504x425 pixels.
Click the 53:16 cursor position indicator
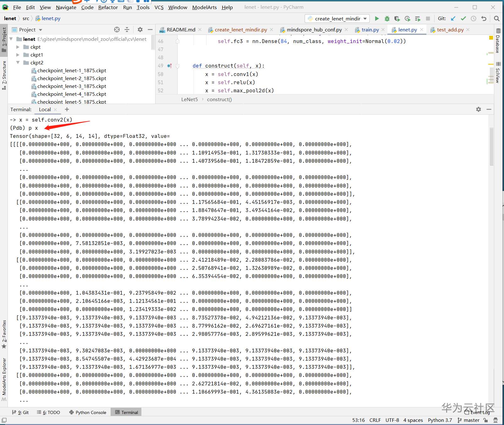pyautogui.click(x=359, y=420)
